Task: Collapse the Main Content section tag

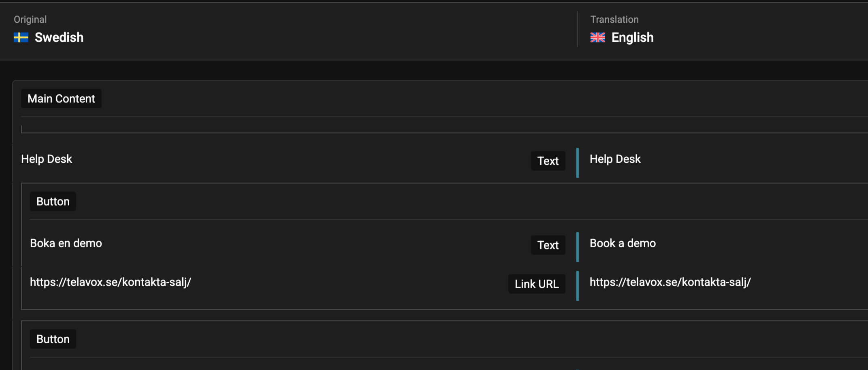Action: [61, 99]
